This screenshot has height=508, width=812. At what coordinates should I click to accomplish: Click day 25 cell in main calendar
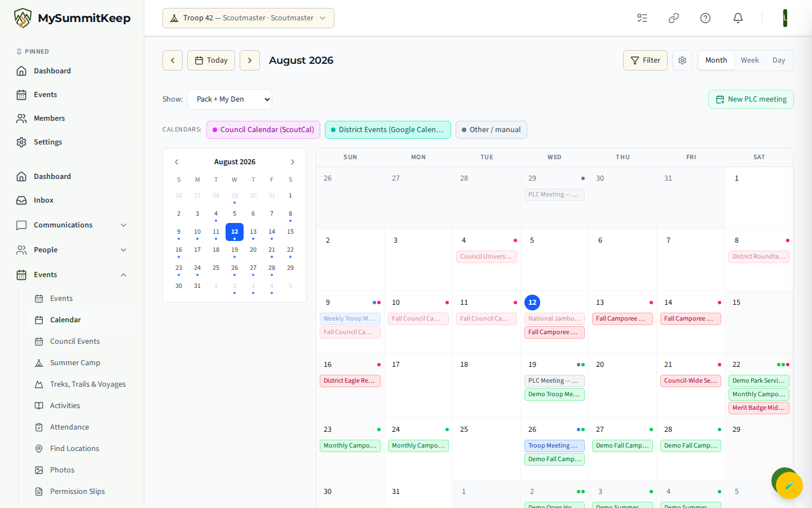487,449
